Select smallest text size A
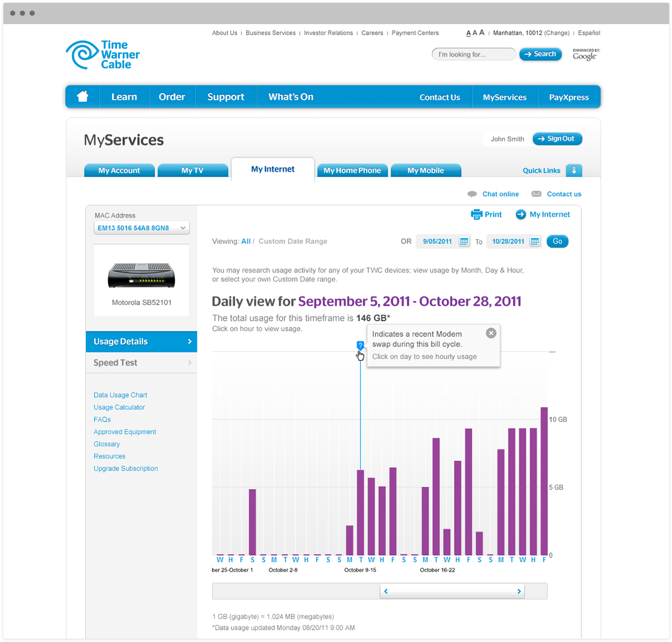 click(x=469, y=33)
